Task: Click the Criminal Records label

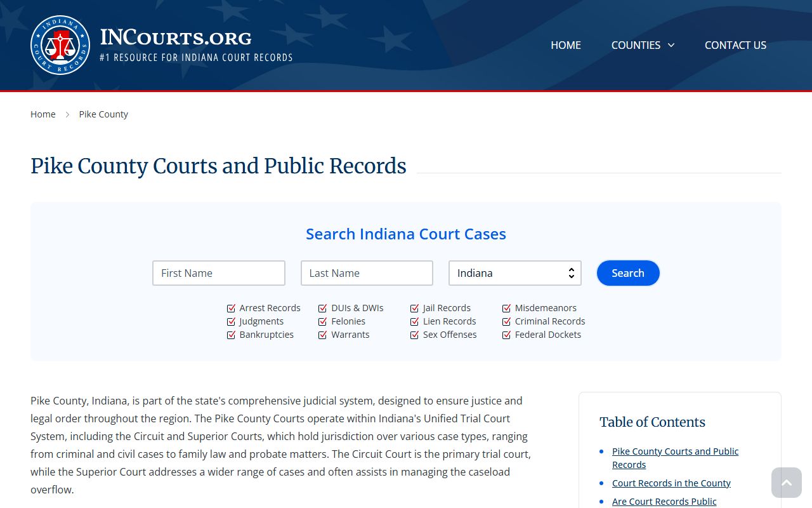Action: (x=550, y=321)
